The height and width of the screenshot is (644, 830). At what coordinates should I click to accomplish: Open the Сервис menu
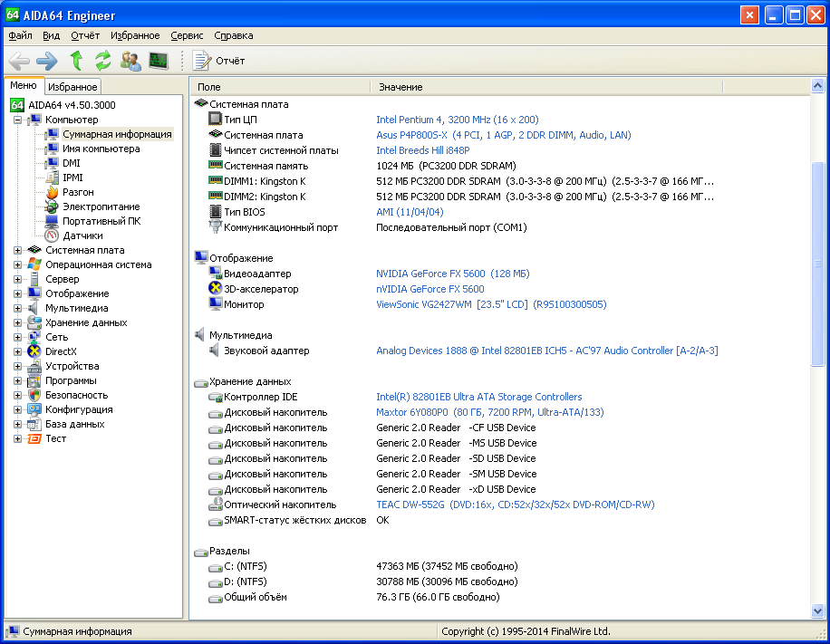coord(187,35)
